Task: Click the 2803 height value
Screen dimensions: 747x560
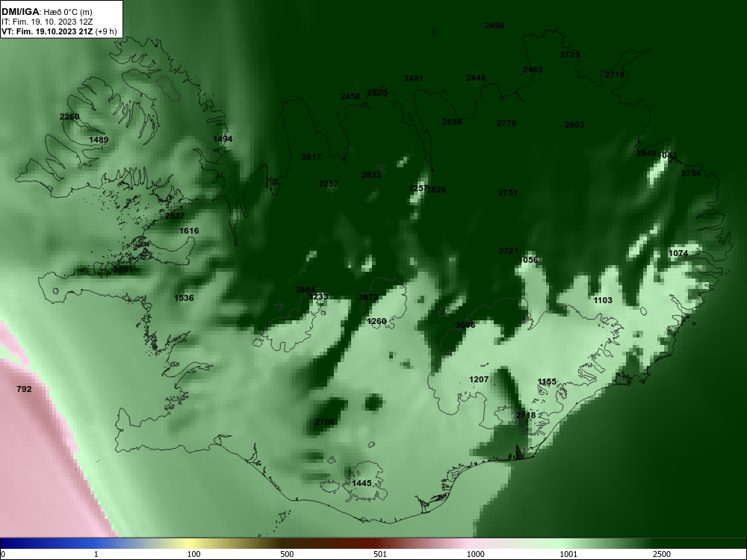Action: pos(574,125)
